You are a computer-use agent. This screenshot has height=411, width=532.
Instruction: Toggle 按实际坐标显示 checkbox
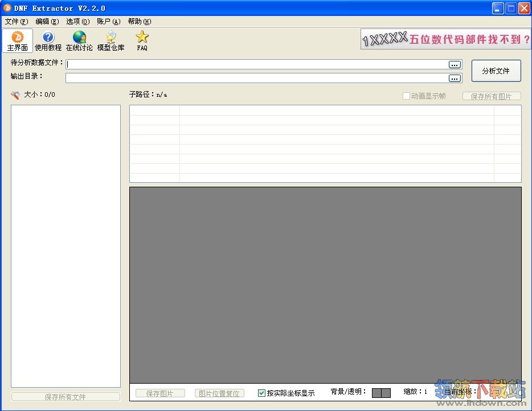(x=261, y=393)
